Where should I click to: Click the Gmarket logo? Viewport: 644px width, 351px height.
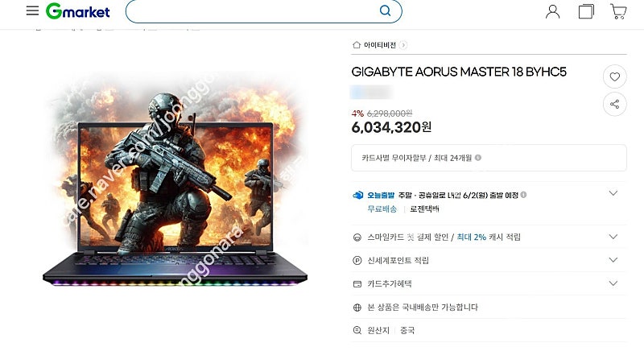click(77, 11)
